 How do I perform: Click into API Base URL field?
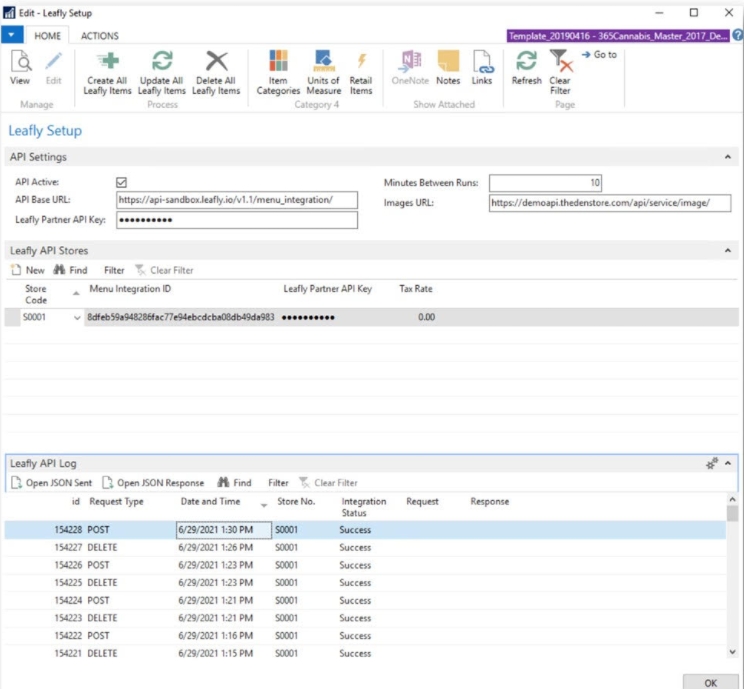click(x=237, y=200)
